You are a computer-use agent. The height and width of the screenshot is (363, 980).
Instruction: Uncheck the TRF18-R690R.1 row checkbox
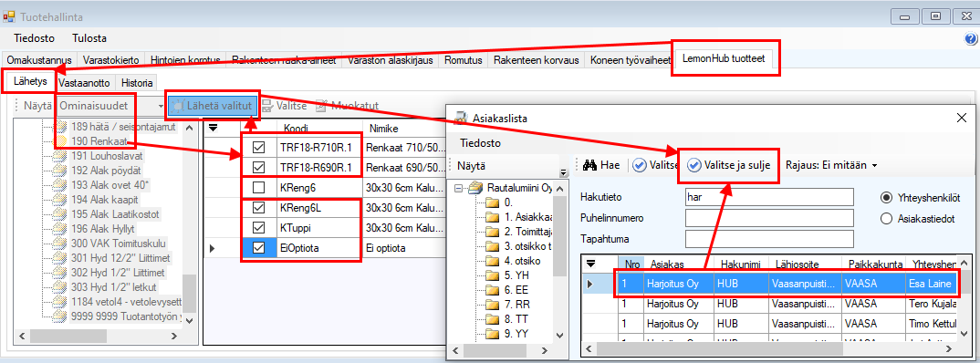pos(258,168)
